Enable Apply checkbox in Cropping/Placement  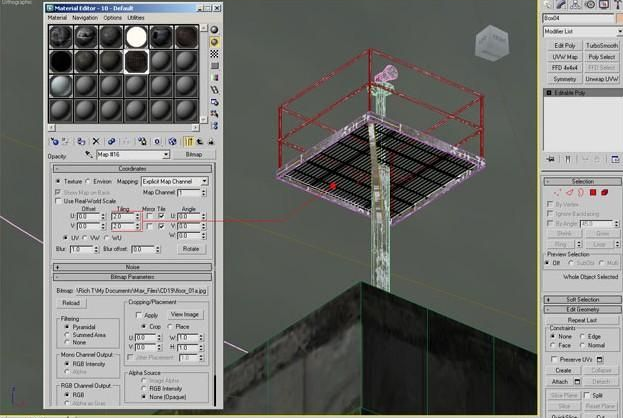click(139, 315)
